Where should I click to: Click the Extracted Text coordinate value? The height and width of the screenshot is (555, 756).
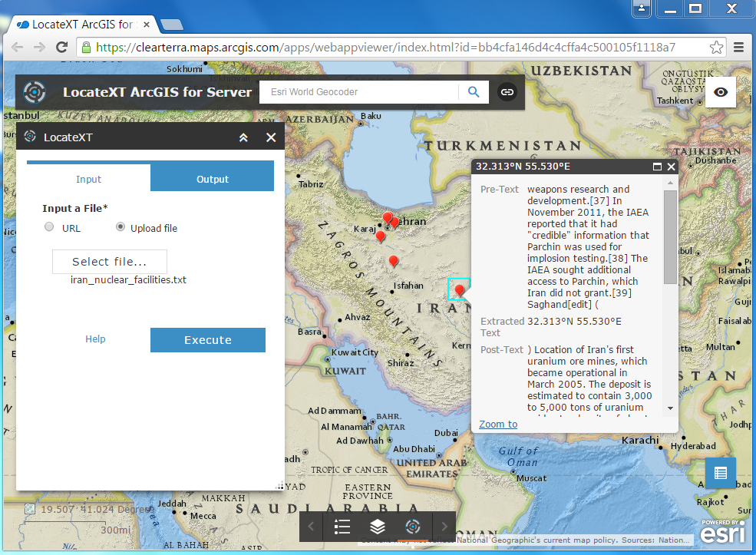574,321
